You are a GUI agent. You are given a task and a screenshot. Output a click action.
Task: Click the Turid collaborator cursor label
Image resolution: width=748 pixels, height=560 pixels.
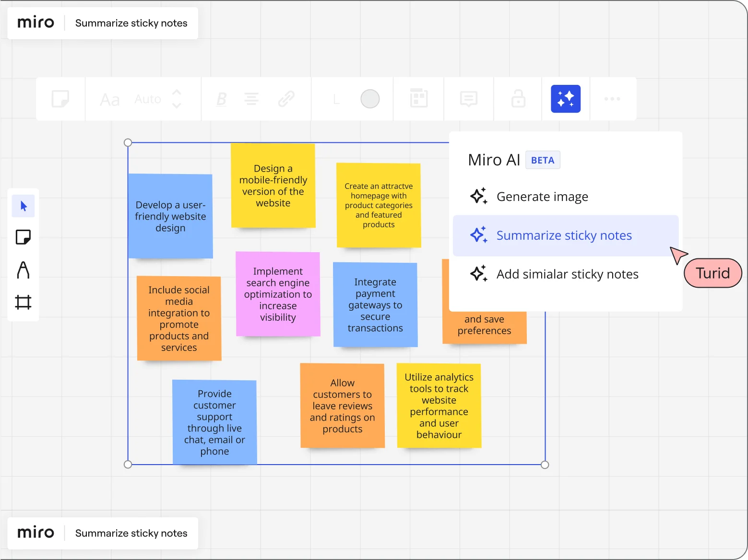pos(713,273)
